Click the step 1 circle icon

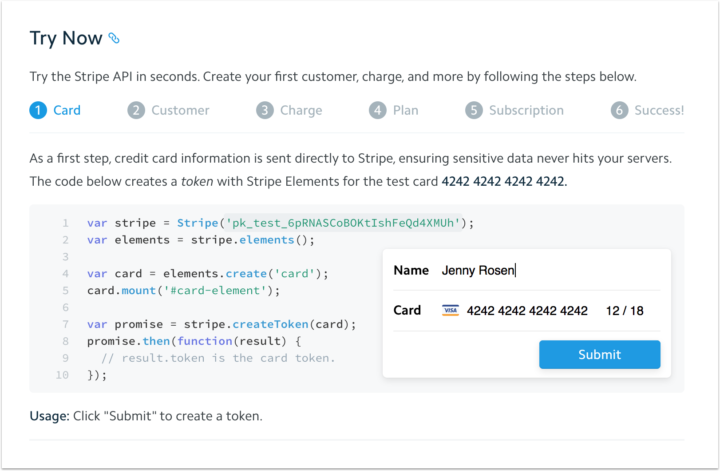coord(38,110)
